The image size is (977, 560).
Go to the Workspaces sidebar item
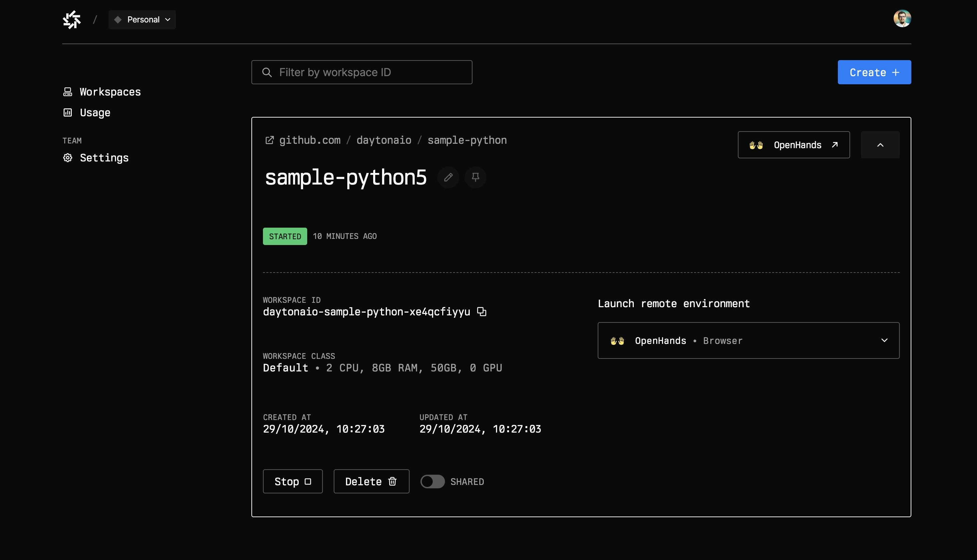pyautogui.click(x=110, y=92)
